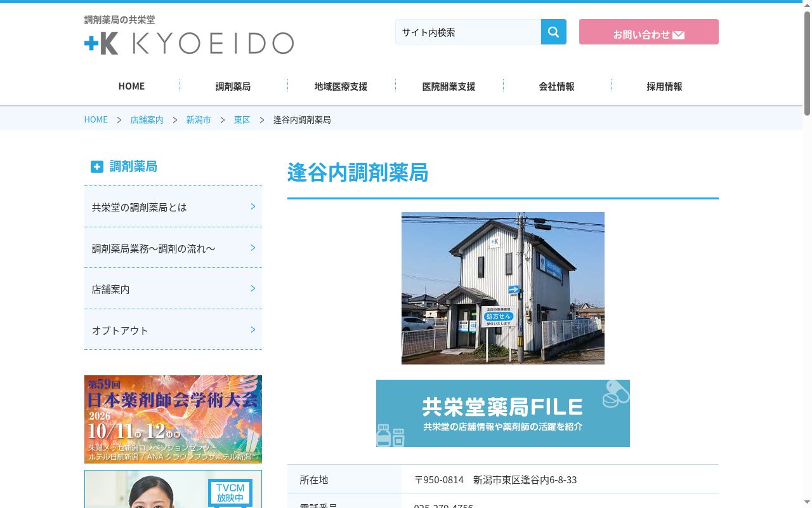Open 調剤薬局業務〜調剤の流れ〜 sidebar link
This screenshot has height=508, width=812.
[x=173, y=248]
